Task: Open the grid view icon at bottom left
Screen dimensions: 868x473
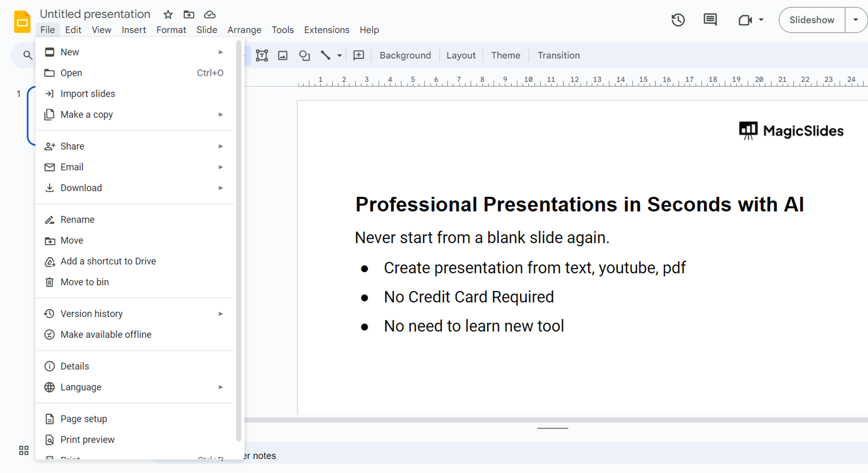Action: (x=24, y=450)
